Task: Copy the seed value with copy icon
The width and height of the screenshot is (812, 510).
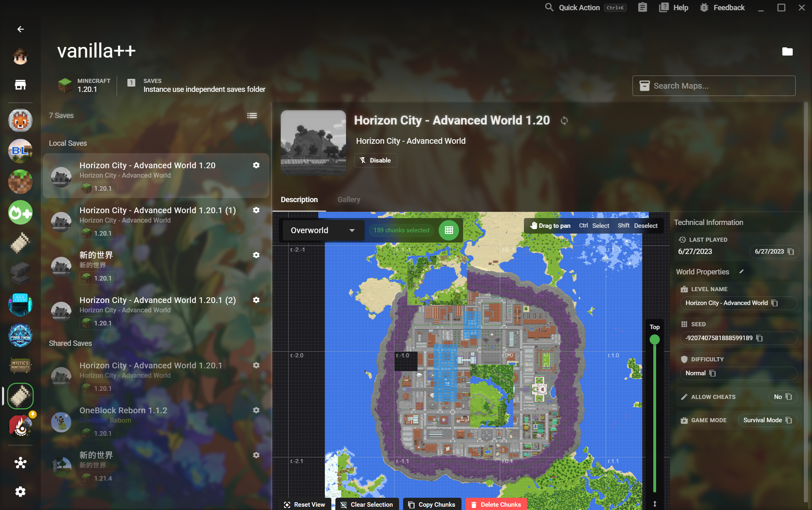Action: pos(759,338)
